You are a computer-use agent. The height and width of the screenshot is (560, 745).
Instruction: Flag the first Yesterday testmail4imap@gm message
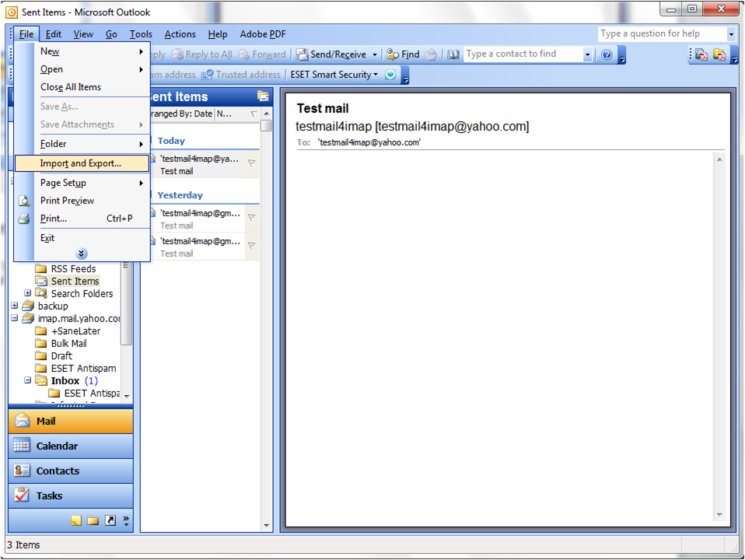[x=252, y=217]
